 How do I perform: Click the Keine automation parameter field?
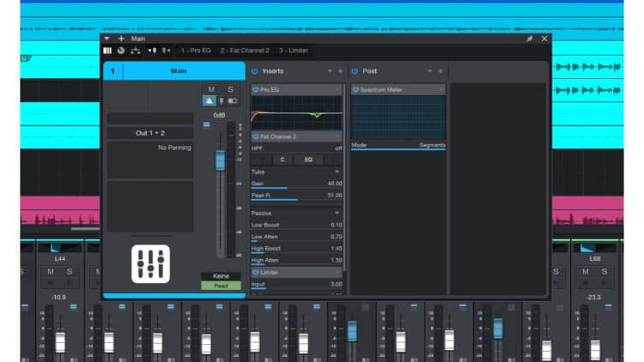click(221, 276)
